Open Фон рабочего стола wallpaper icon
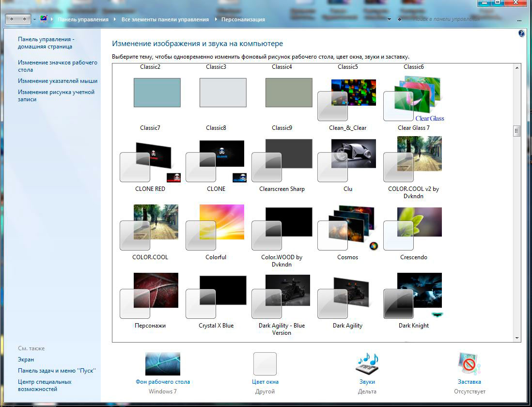This screenshot has width=532, height=407. (x=162, y=364)
